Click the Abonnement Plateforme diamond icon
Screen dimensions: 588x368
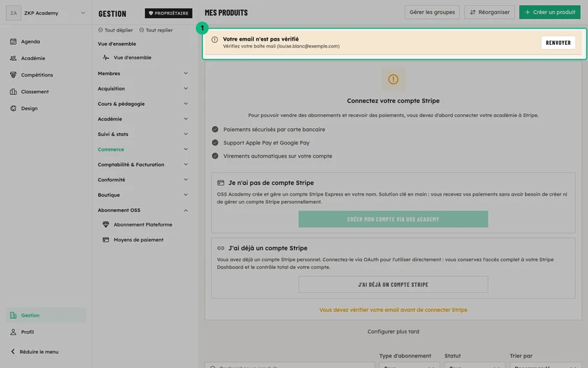coord(106,224)
